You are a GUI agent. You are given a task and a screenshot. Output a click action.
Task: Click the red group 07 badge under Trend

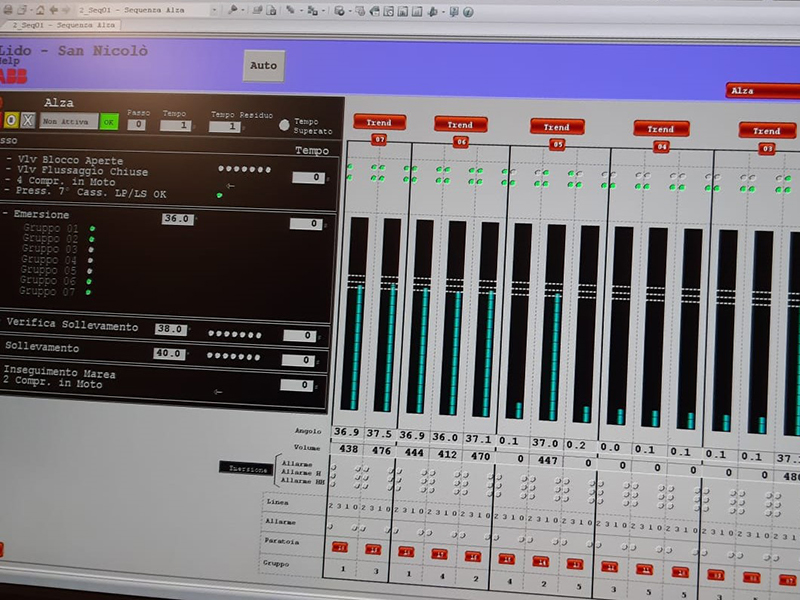(379, 140)
